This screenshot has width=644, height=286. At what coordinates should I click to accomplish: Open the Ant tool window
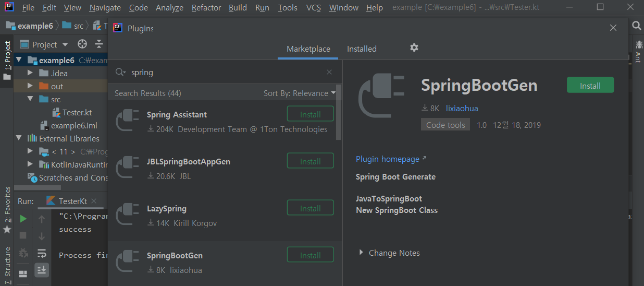coord(638,51)
